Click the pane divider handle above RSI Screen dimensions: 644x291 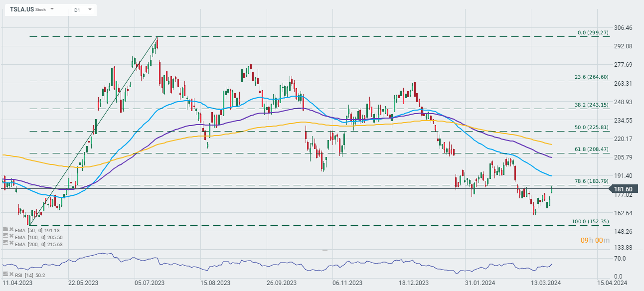click(325, 250)
